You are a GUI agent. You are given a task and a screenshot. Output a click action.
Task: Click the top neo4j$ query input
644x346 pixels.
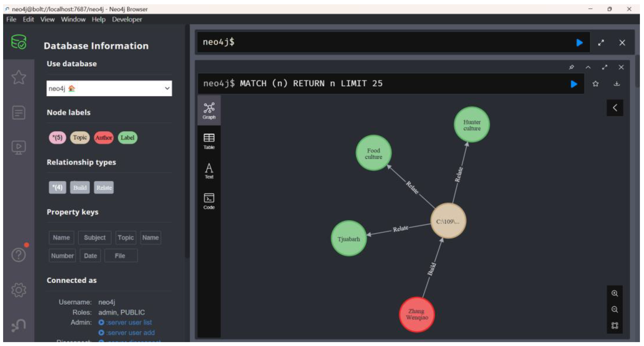point(375,42)
